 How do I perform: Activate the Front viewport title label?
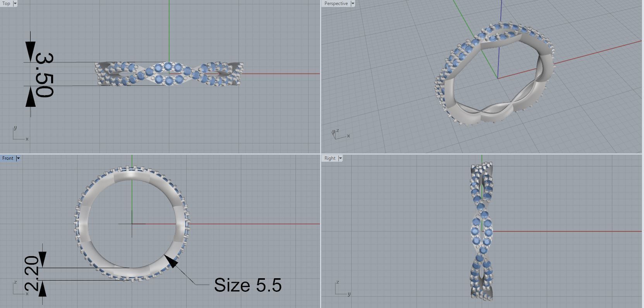tap(8, 158)
